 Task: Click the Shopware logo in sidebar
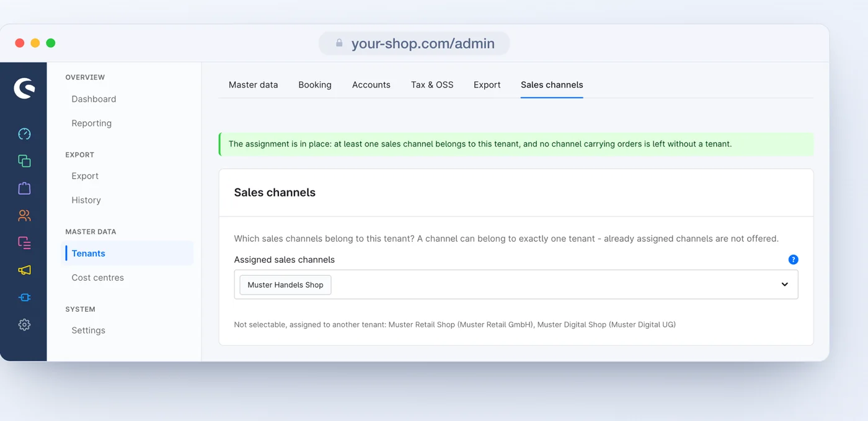pos(24,88)
